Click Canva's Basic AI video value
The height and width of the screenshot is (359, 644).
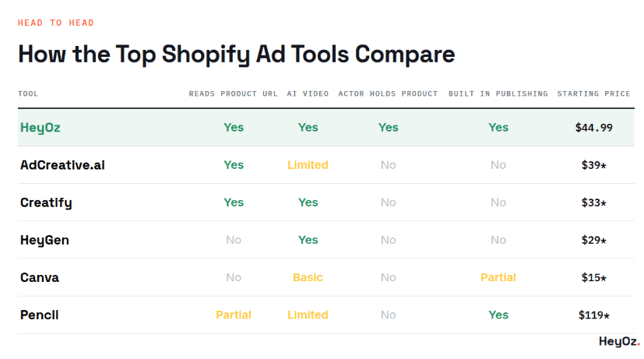[x=308, y=278]
